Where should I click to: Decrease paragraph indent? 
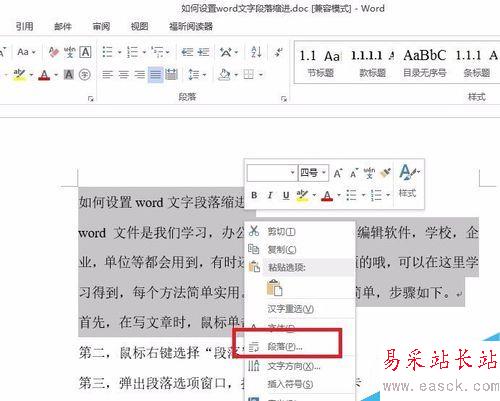click(187, 52)
